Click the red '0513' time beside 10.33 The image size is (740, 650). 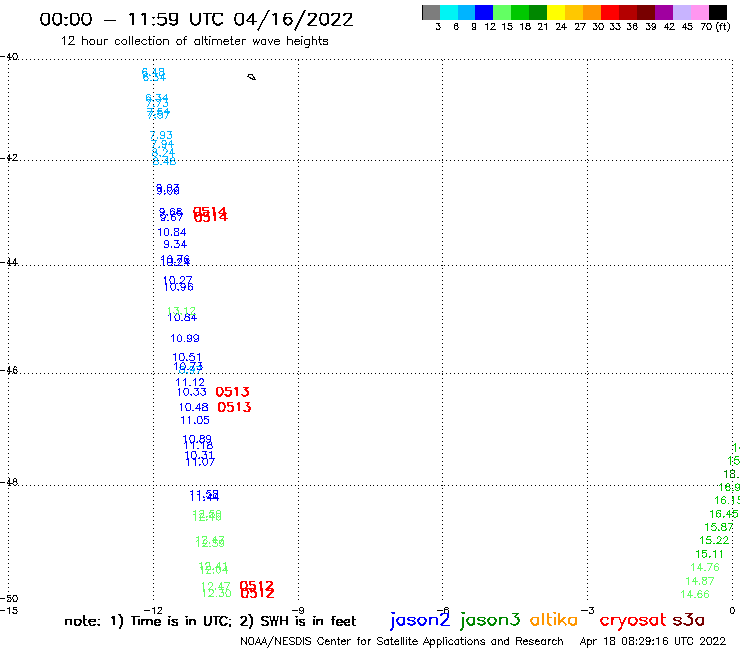click(x=232, y=392)
